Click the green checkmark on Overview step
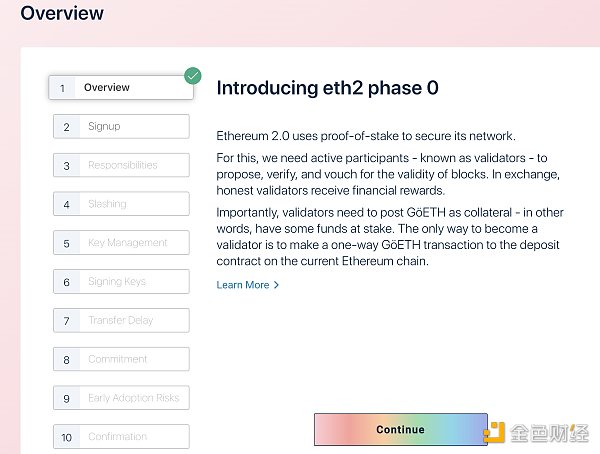Viewport: 600px width, 454px height. point(193,75)
